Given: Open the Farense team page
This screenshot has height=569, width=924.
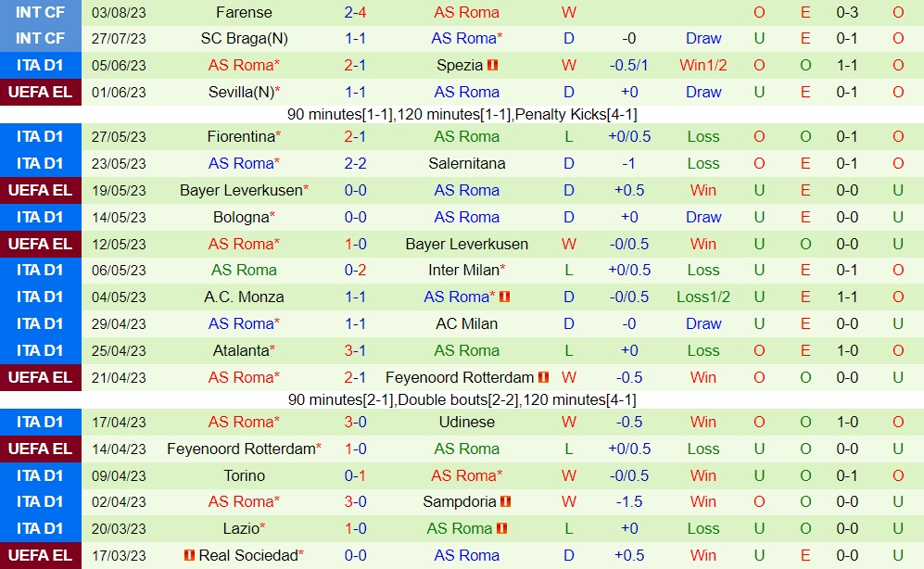Looking at the screenshot, I should (x=244, y=12).
